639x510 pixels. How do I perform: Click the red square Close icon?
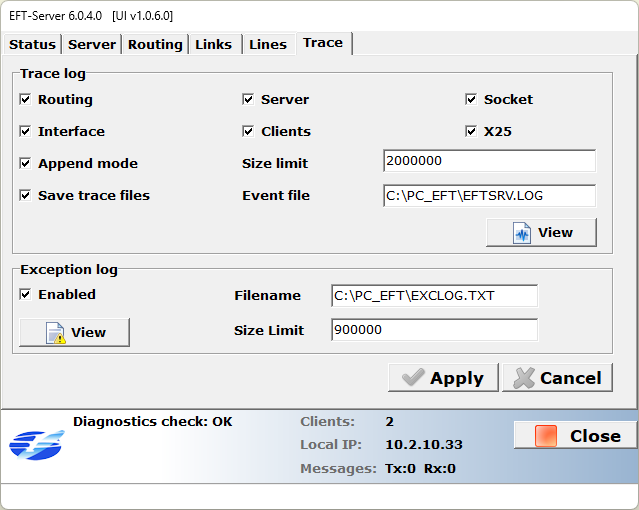546,436
